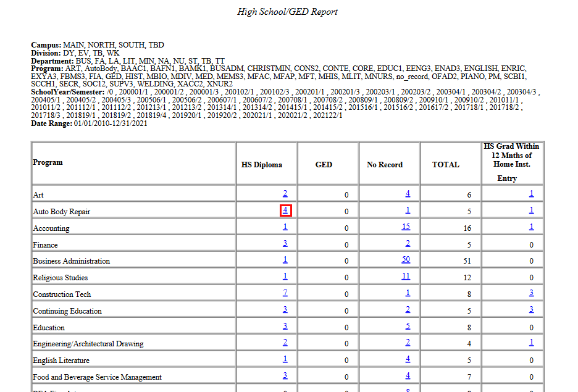Open the HS Diploma link for Art
Screen dimensions: 578x392
click(x=285, y=193)
